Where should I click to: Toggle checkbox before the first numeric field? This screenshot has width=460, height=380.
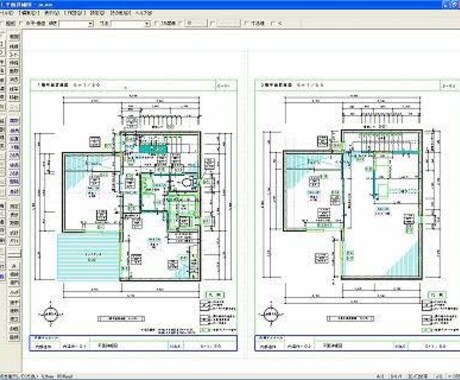click(181, 23)
